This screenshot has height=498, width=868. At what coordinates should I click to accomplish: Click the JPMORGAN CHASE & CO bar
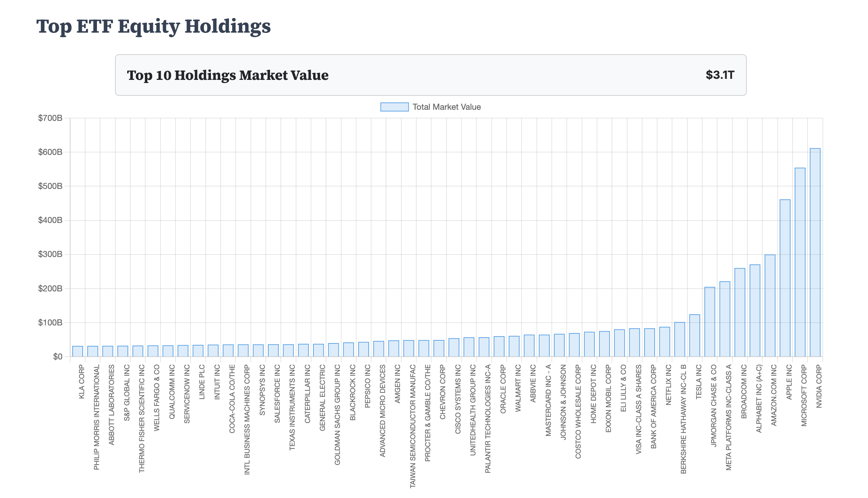(710, 322)
